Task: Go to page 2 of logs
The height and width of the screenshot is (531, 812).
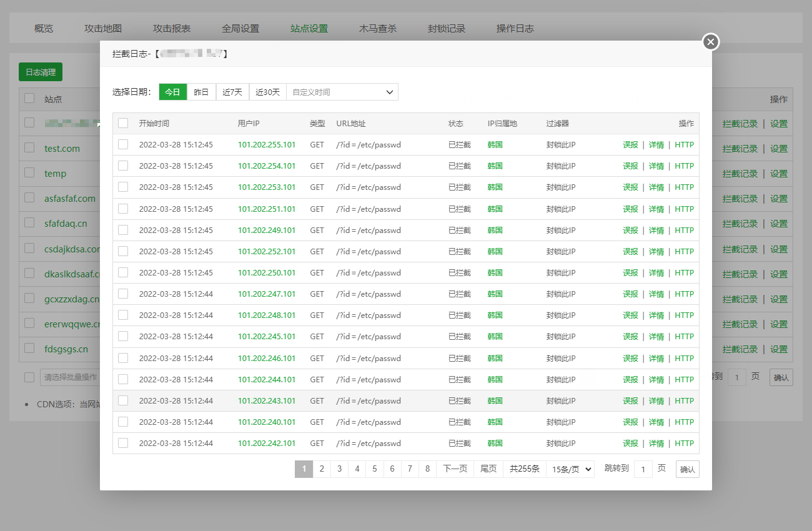Action: (x=322, y=469)
